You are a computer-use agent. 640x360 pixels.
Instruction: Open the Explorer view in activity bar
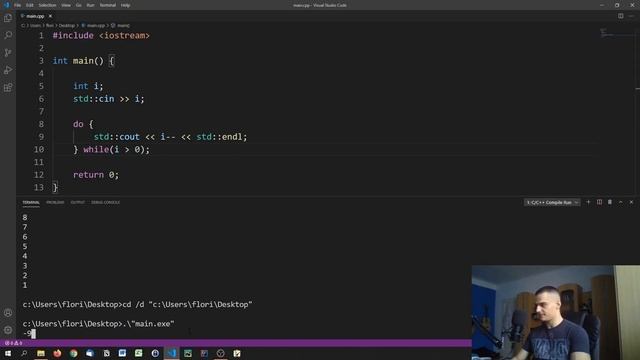(x=8, y=18)
